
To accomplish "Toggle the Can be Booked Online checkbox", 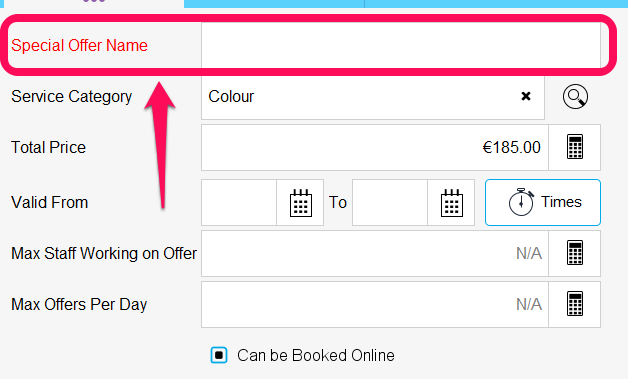I will tap(219, 355).
